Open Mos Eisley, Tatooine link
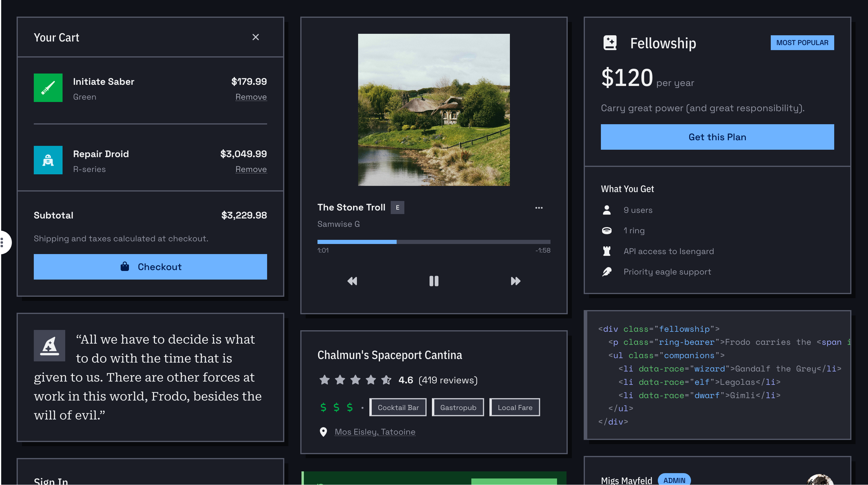Viewport: 868px width, 485px height. (x=375, y=432)
